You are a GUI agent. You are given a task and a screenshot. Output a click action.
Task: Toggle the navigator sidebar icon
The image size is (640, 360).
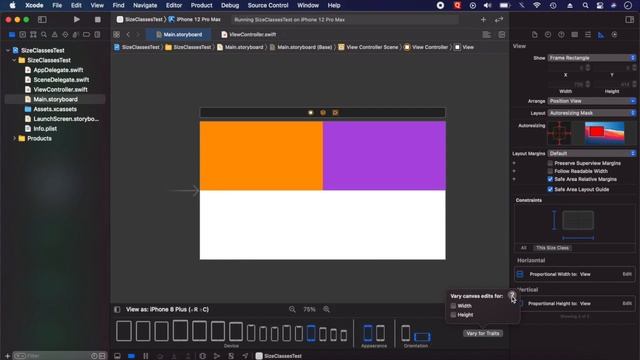tap(42, 20)
